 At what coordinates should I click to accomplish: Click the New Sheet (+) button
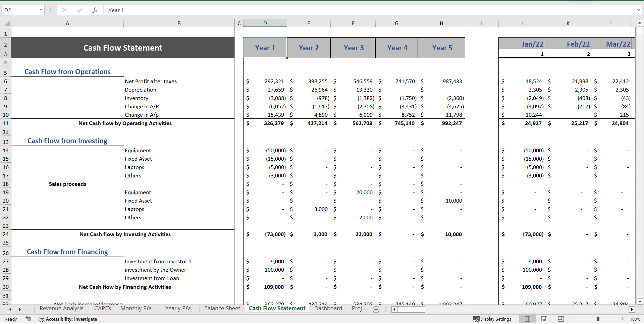point(376,310)
